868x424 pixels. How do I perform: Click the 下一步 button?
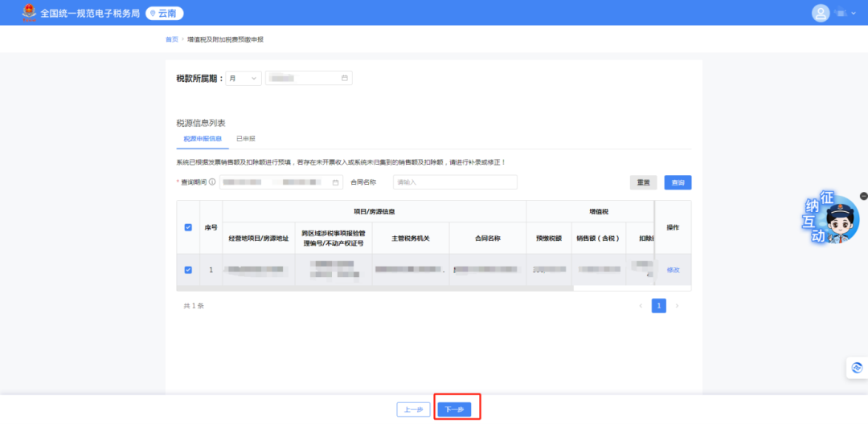coord(454,410)
